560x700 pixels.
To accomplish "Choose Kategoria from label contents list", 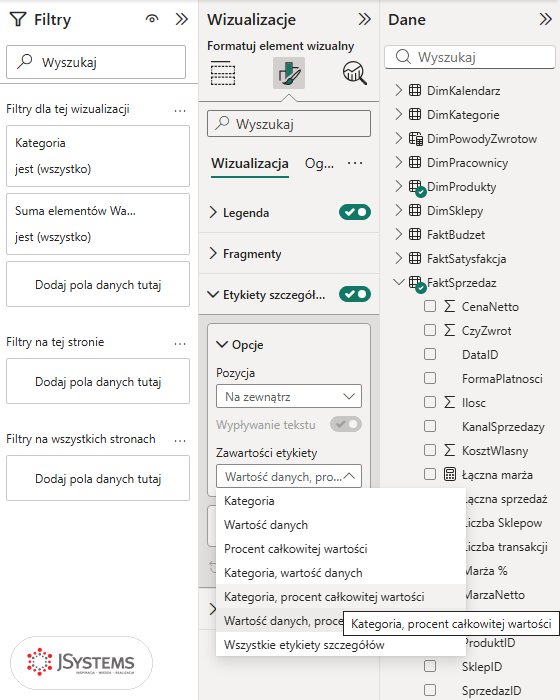I will 341,500.
